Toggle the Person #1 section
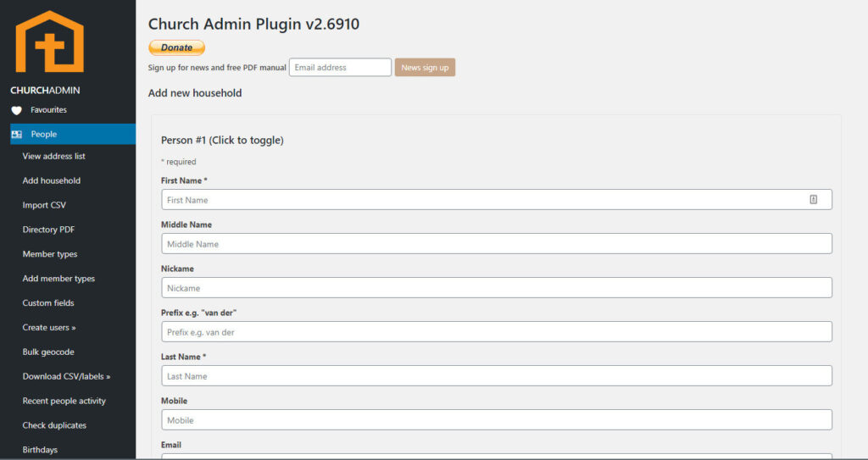This screenshot has width=868, height=460. coord(222,140)
